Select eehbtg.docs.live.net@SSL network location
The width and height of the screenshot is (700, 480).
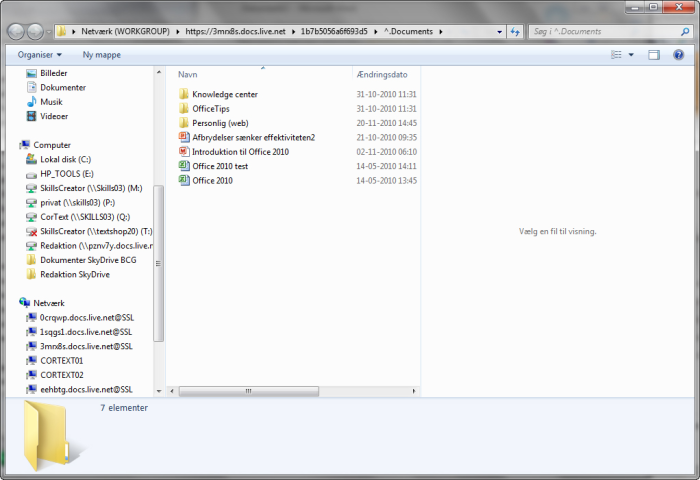(x=86, y=389)
